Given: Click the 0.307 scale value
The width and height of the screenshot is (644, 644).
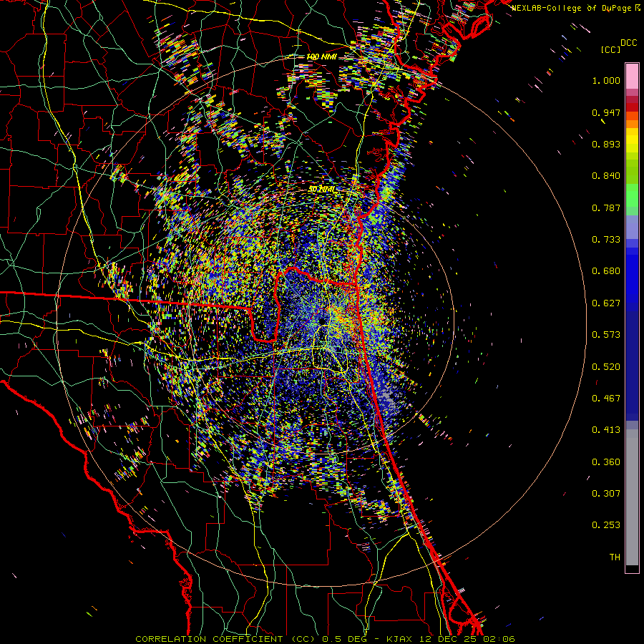Looking at the screenshot, I should point(606,494).
